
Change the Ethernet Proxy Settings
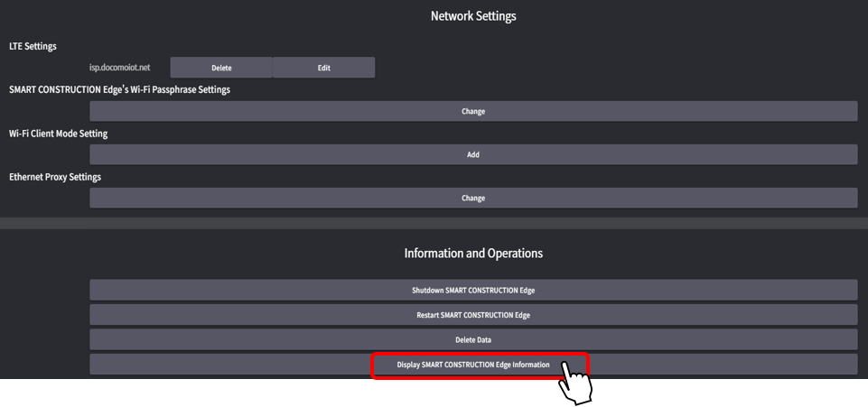(x=473, y=198)
